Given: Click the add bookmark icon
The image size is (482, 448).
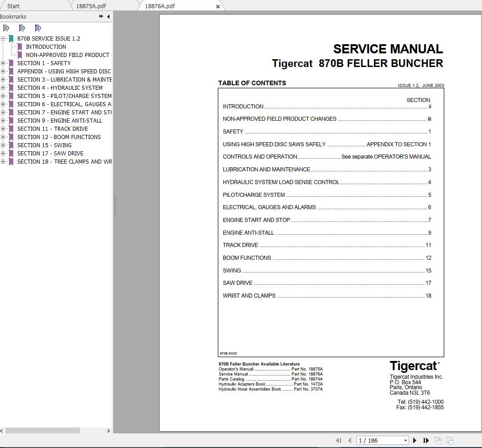Looking at the screenshot, I should (x=22, y=28).
